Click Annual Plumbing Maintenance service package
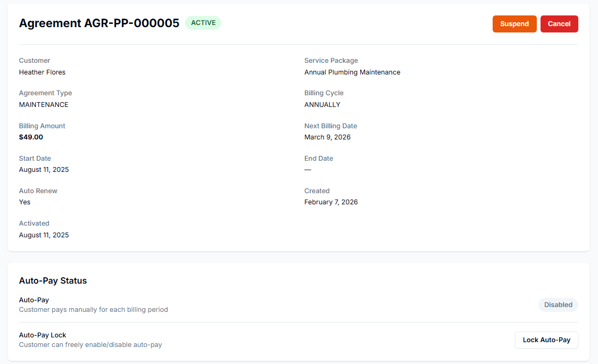 [x=352, y=72]
